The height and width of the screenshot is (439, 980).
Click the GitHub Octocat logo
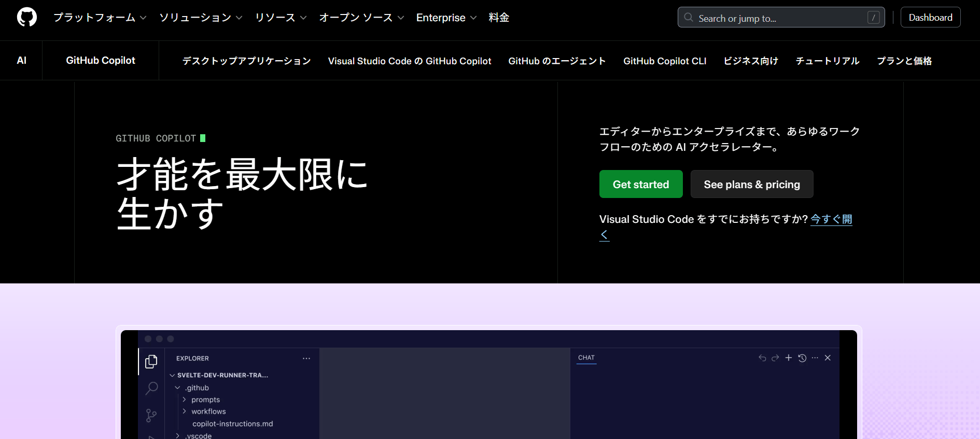(27, 17)
